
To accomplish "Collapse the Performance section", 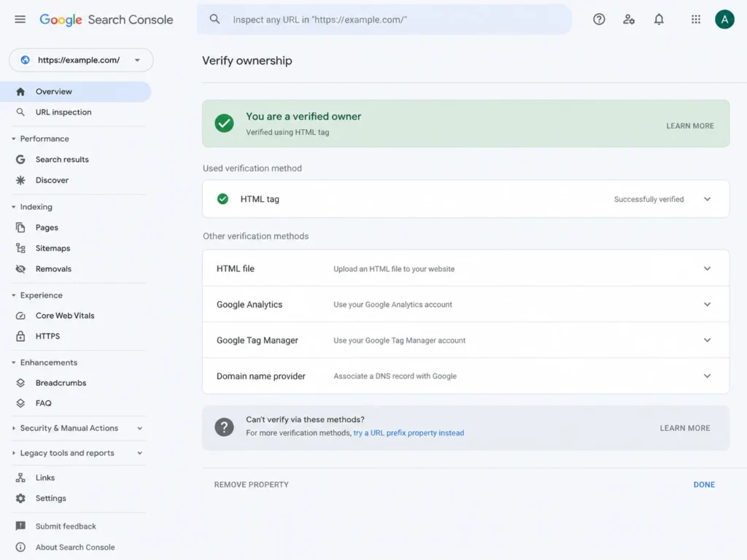I will tap(13, 139).
